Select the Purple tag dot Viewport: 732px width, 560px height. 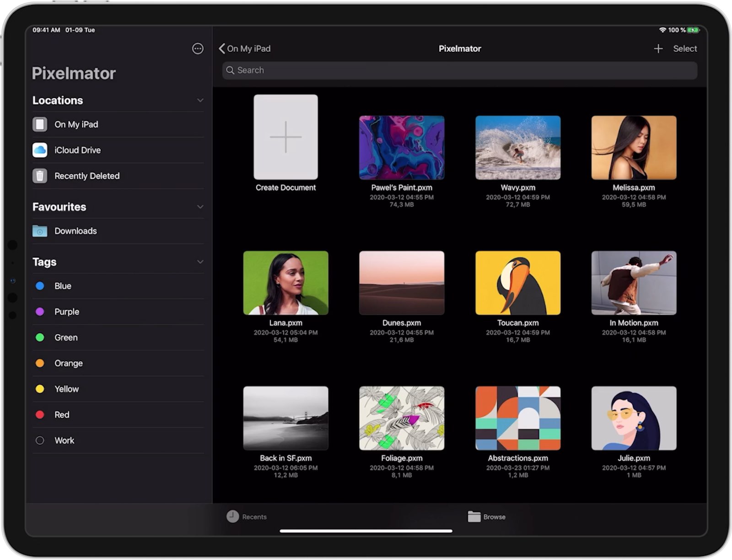click(40, 312)
